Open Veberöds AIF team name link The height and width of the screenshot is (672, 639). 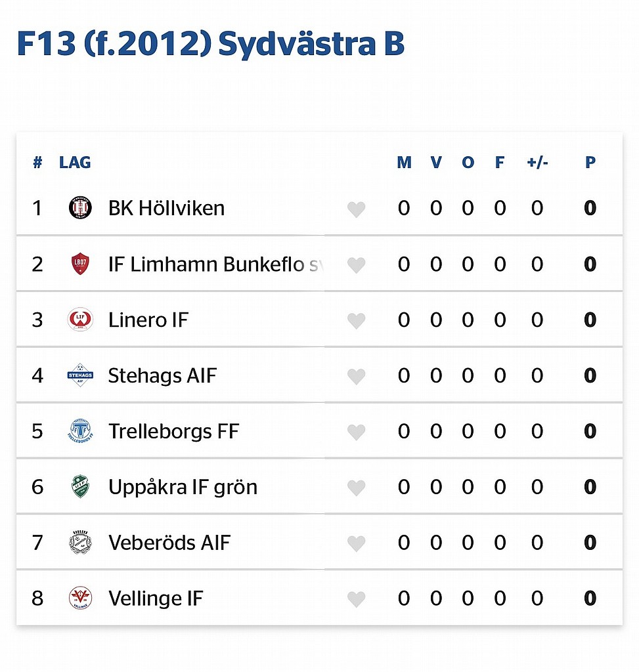pos(169,543)
